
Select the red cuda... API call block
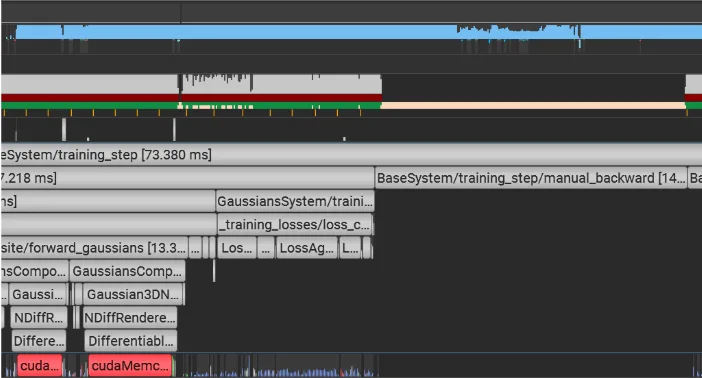pyautogui.click(x=40, y=366)
